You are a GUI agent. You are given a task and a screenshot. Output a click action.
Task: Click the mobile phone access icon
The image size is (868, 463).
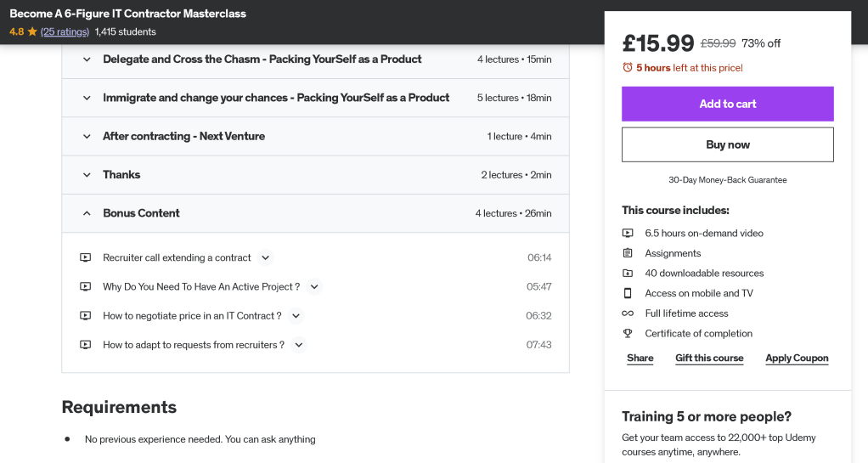(x=627, y=293)
